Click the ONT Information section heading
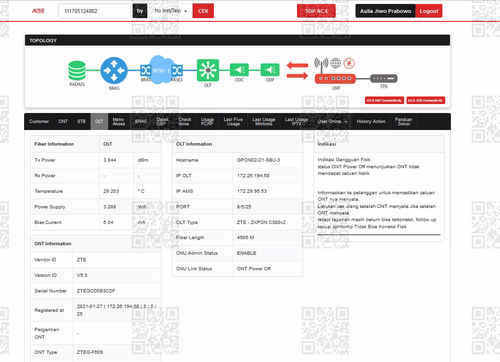 [53, 244]
